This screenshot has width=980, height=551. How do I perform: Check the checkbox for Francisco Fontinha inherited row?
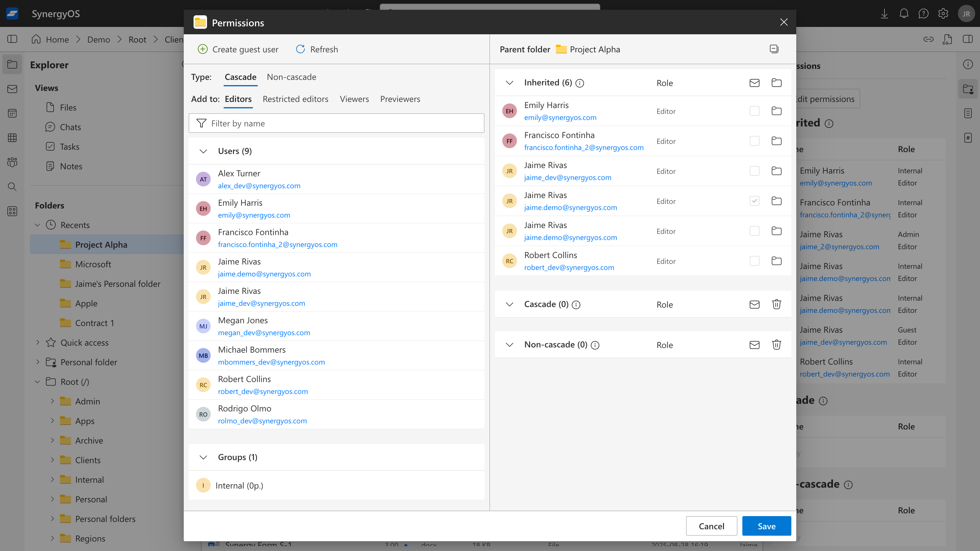(754, 141)
